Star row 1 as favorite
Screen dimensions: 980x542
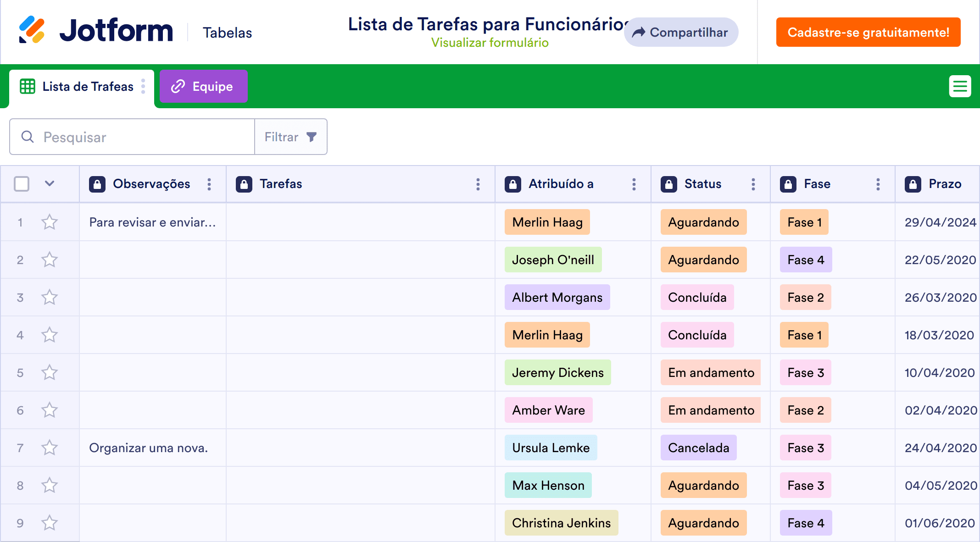point(50,222)
